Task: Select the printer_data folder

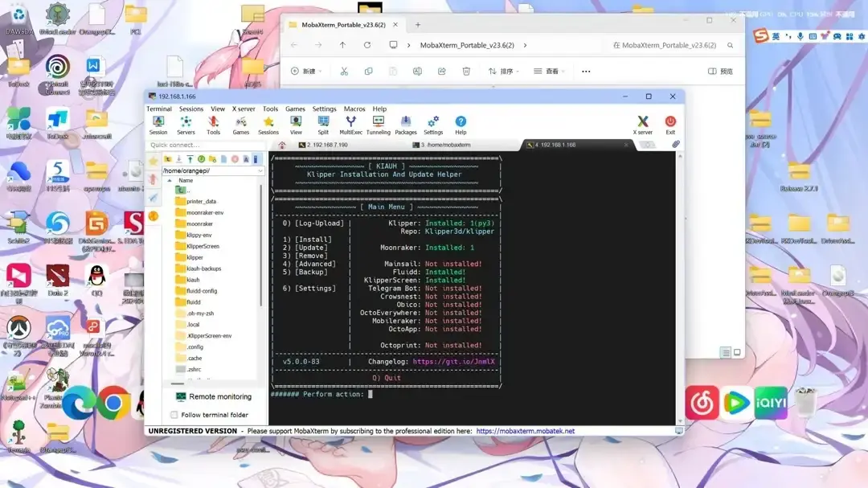Action: [x=196, y=202]
